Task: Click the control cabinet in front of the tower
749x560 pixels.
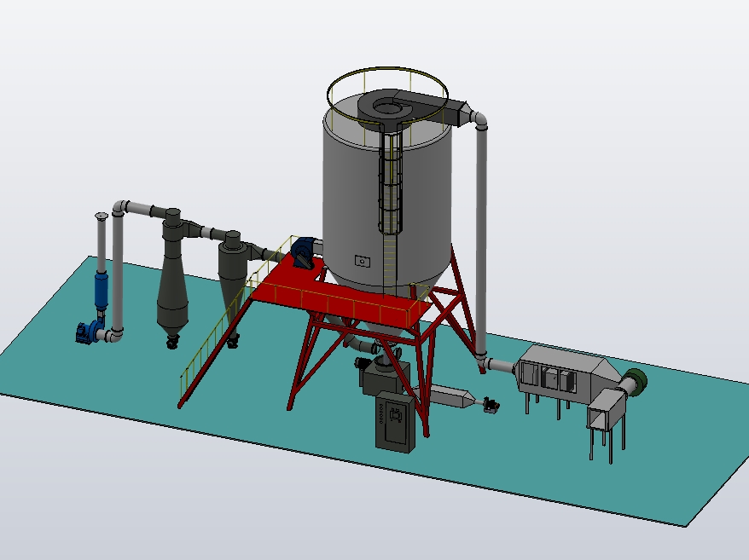Action: click(x=395, y=422)
